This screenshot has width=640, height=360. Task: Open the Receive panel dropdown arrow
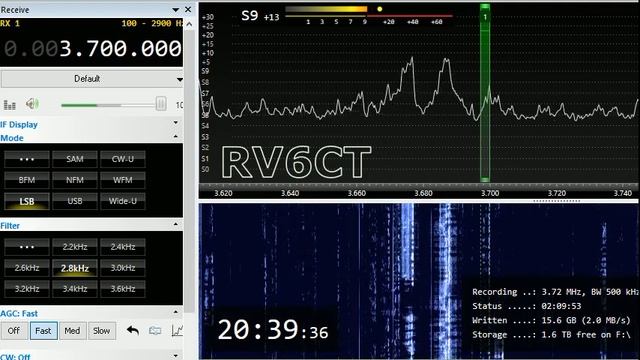176,9
